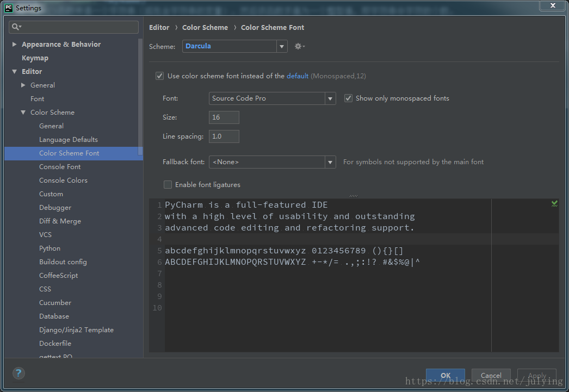Click the OK button
Screen dimensions: 569x392
446,375
